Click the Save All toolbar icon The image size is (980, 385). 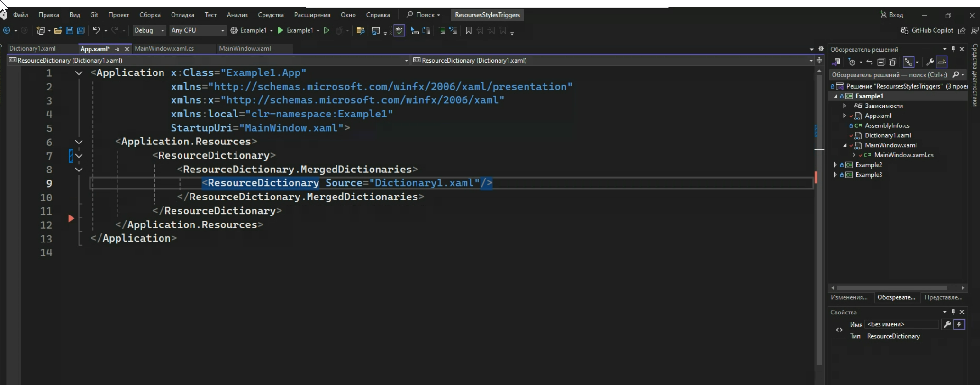(81, 30)
